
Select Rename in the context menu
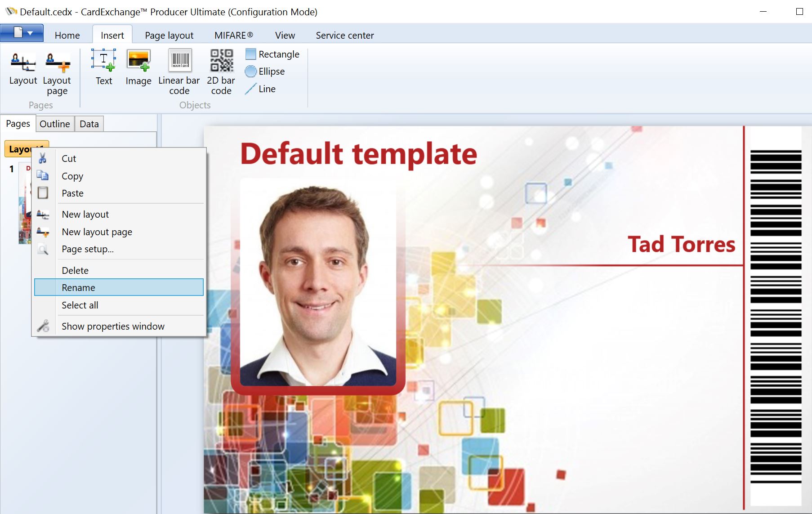pyautogui.click(x=119, y=287)
